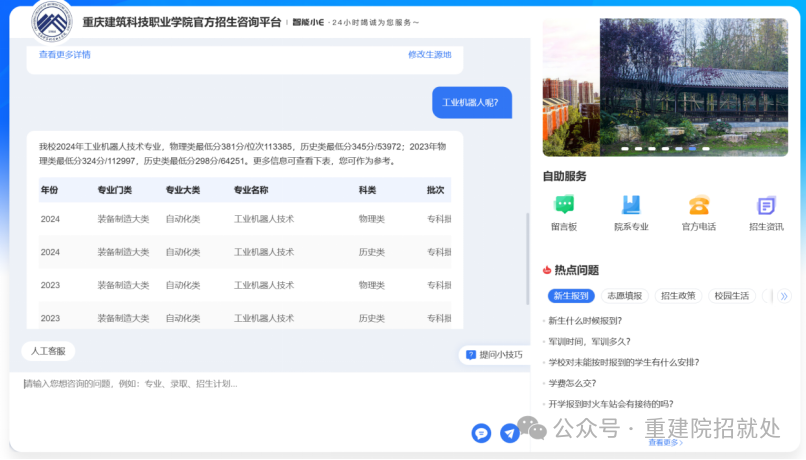This screenshot has height=460, width=806.
Task: Click the blue chat bubble icon
Action: click(x=481, y=433)
